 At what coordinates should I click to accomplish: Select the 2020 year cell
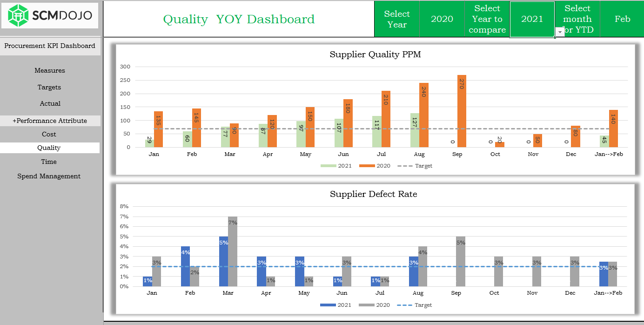442,19
